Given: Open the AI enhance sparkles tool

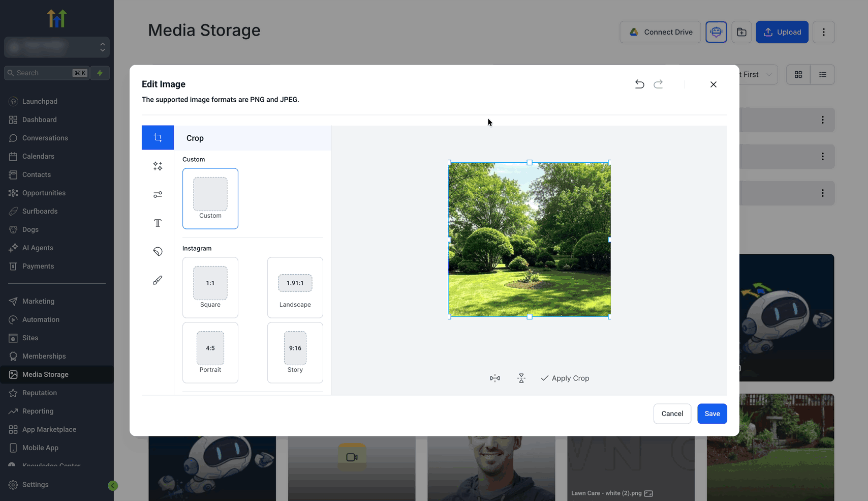Looking at the screenshot, I should [158, 166].
